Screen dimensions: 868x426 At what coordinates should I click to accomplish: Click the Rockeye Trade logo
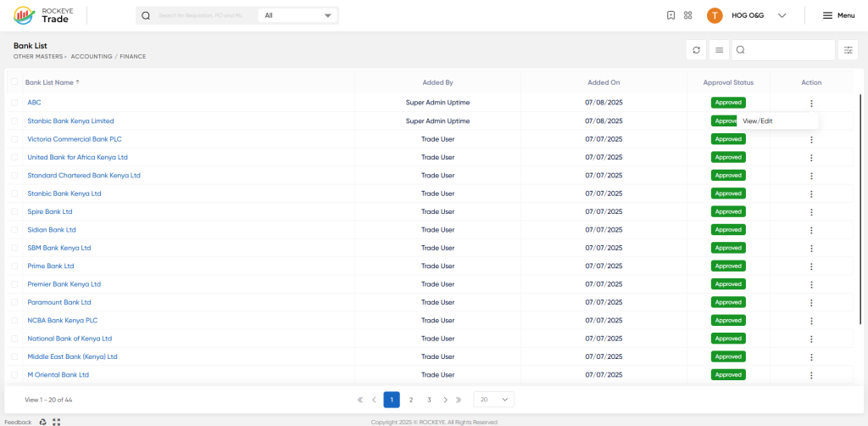pos(42,15)
